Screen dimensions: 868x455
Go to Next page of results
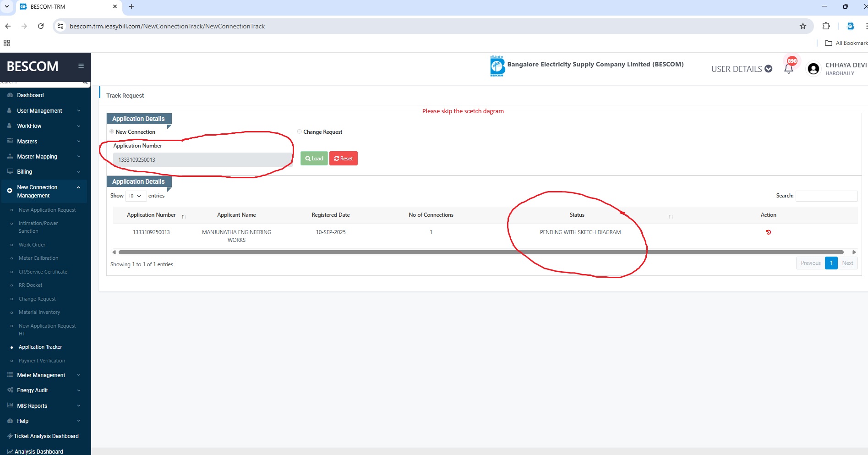[x=847, y=263]
